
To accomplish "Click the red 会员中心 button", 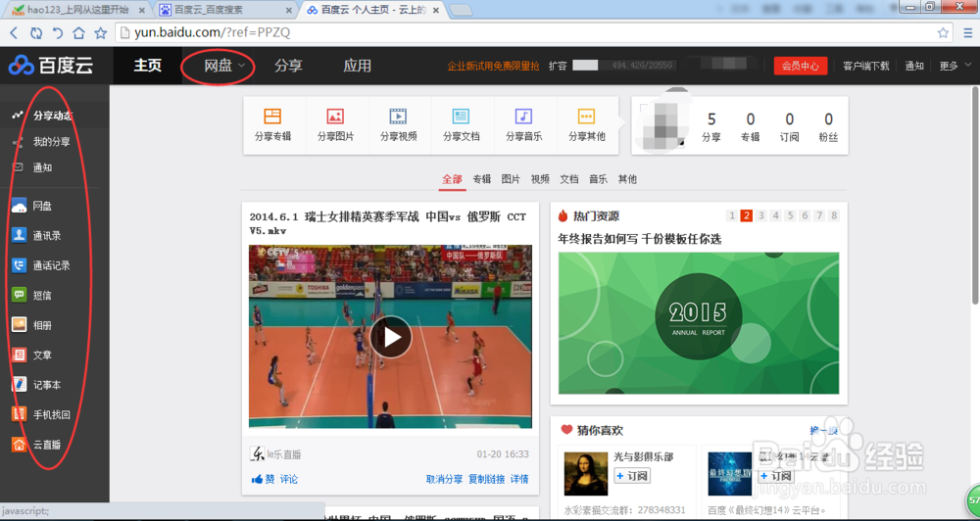I will click(801, 66).
